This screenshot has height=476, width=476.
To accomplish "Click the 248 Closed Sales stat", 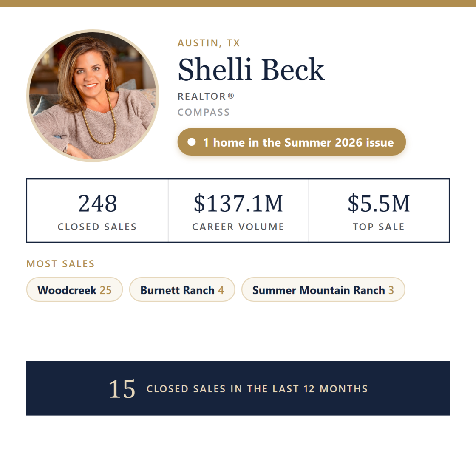I will [x=97, y=211].
